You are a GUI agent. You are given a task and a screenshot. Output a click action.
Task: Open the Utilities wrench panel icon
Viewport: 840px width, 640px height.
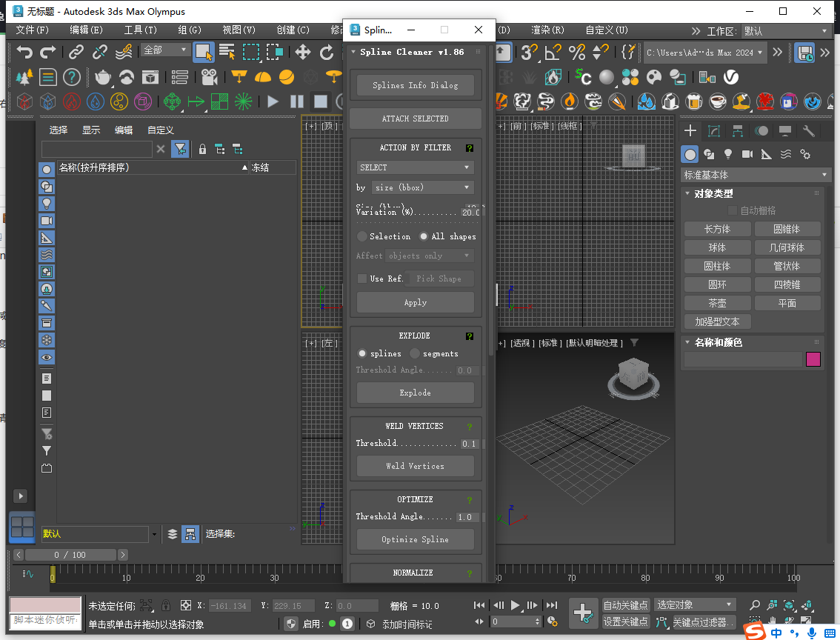(x=808, y=130)
